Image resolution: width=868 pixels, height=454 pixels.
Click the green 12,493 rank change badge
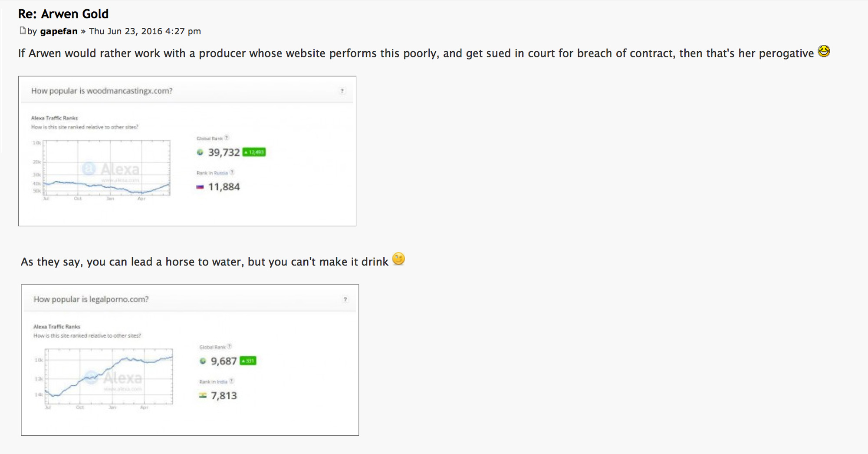(x=254, y=152)
